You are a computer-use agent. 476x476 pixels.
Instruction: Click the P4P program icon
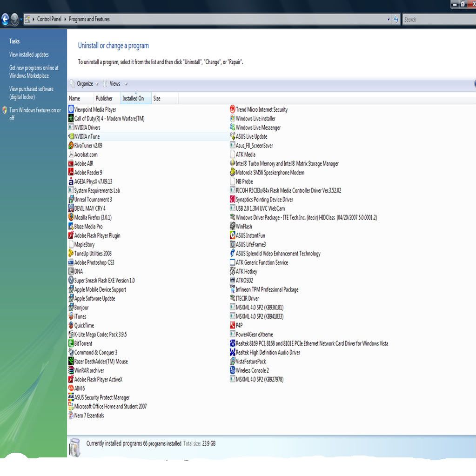click(x=233, y=325)
